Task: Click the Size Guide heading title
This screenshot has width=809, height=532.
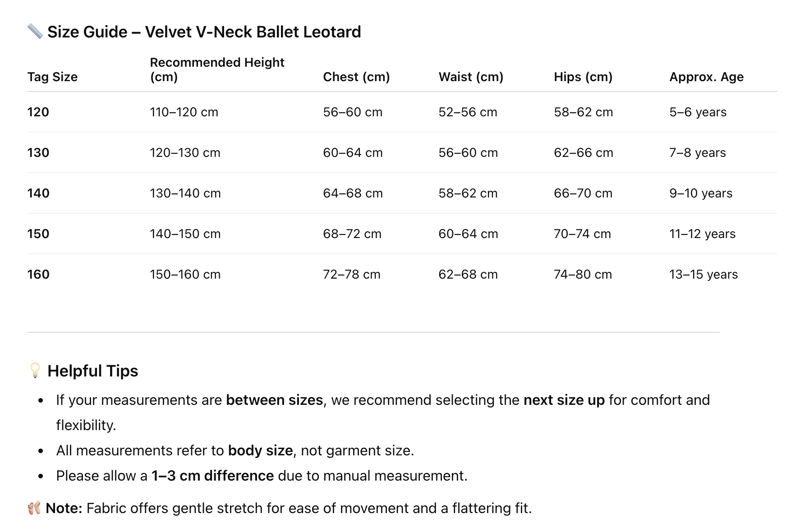Action: 204,32
